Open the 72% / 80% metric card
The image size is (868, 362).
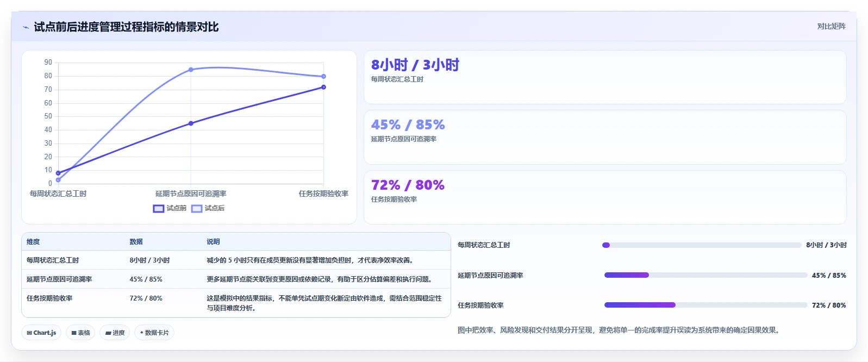605,197
